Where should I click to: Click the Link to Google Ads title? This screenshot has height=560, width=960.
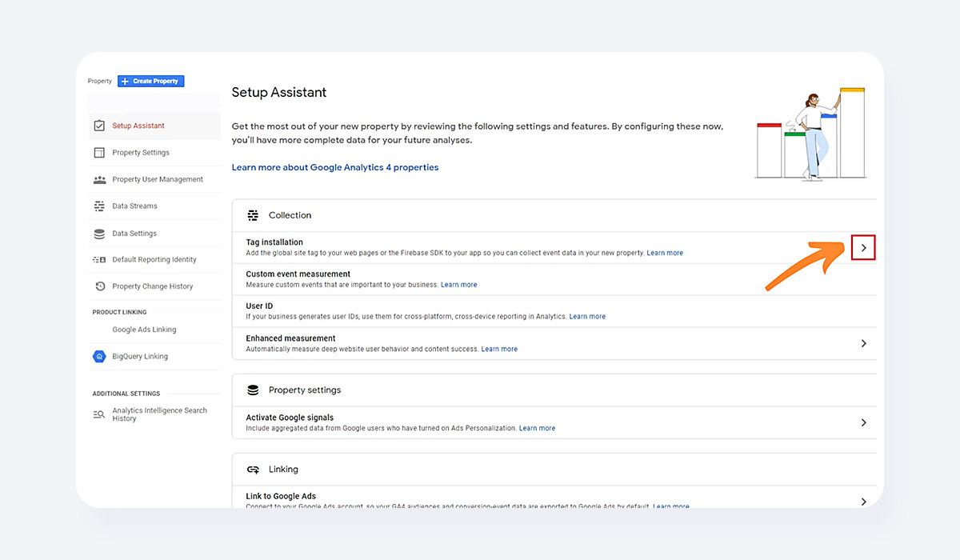click(281, 497)
